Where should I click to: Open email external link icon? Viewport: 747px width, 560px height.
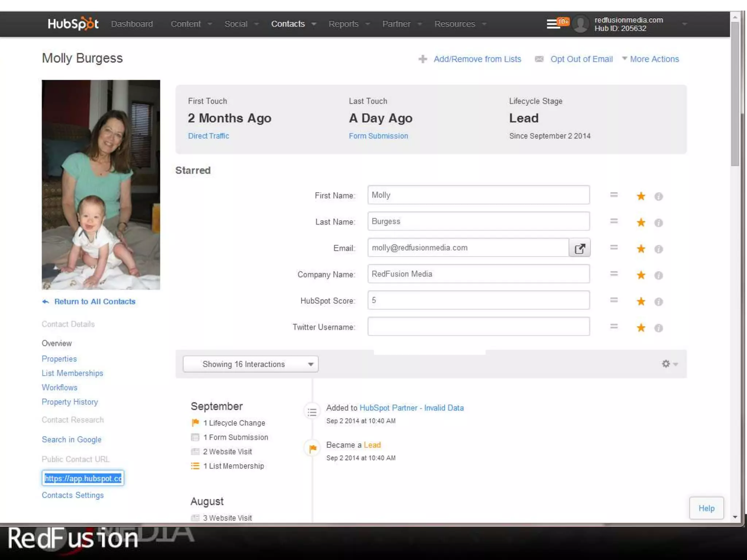click(579, 248)
